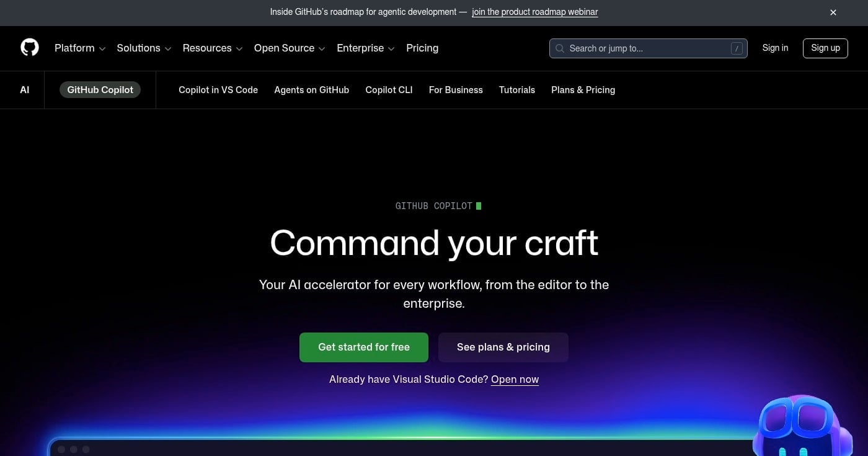Click join the product roadmap webinar link
The height and width of the screenshot is (456, 868).
tap(535, 12)
